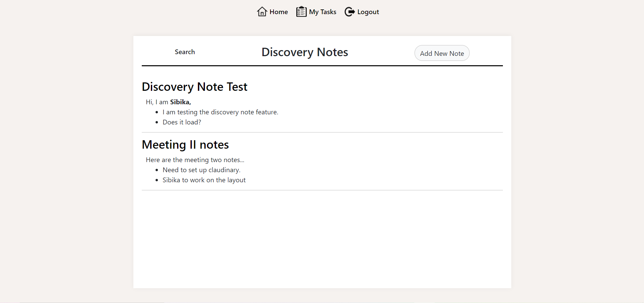Click the 'Does it load?' bullet
This screenshot has width=644, height=303.
tap(182, 122)
